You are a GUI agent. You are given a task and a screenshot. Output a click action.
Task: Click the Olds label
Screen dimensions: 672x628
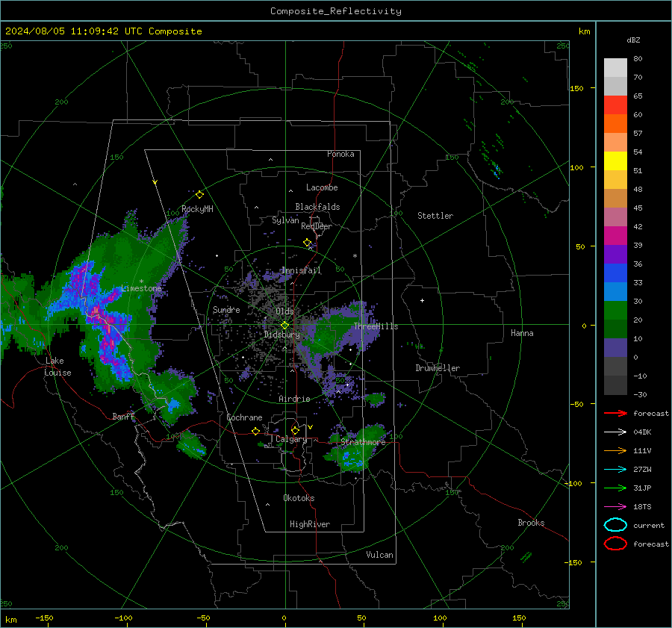pos(284,311)
